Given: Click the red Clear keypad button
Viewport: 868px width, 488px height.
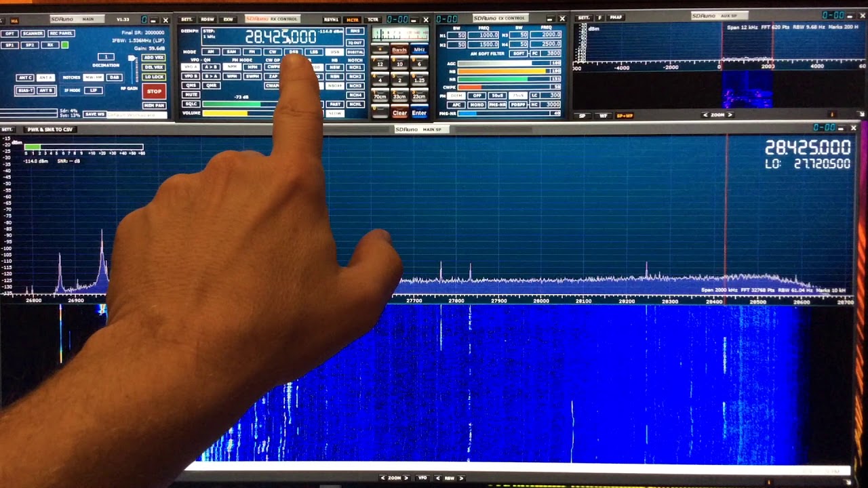Looking at the screenshot, I should coord(399,112).
